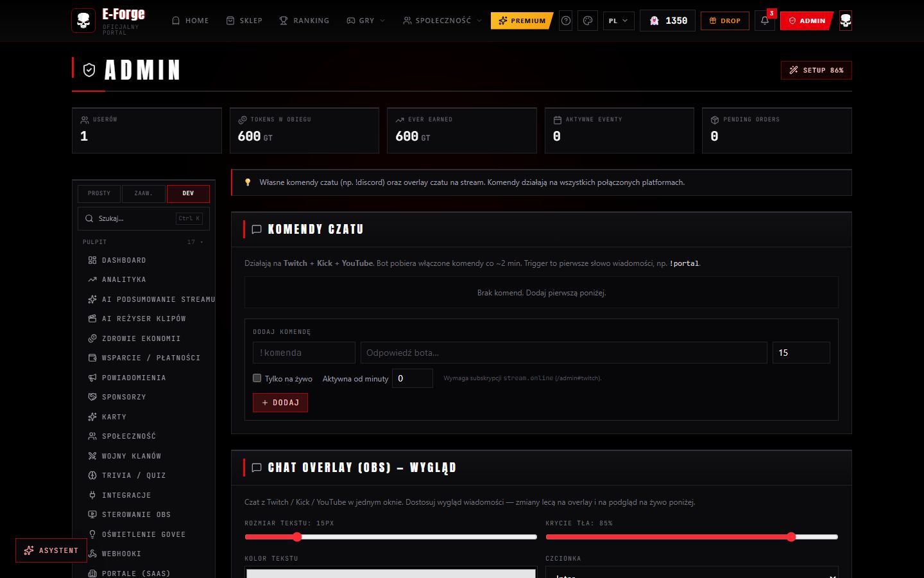Screen dimensions: 924x578
Task: Click the search magnifier icon in sidebar
Action: 89,218
